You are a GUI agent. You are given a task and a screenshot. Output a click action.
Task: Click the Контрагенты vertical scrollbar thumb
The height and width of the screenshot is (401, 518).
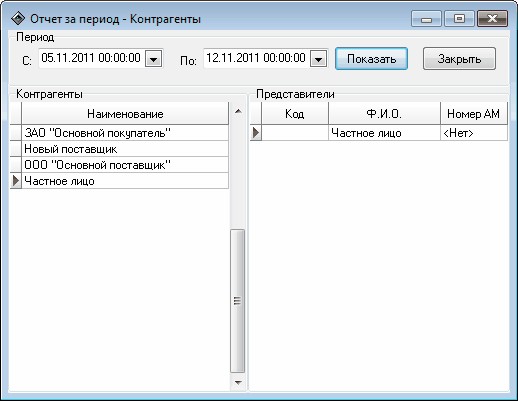pyautogui.click(x=238, y=301)
